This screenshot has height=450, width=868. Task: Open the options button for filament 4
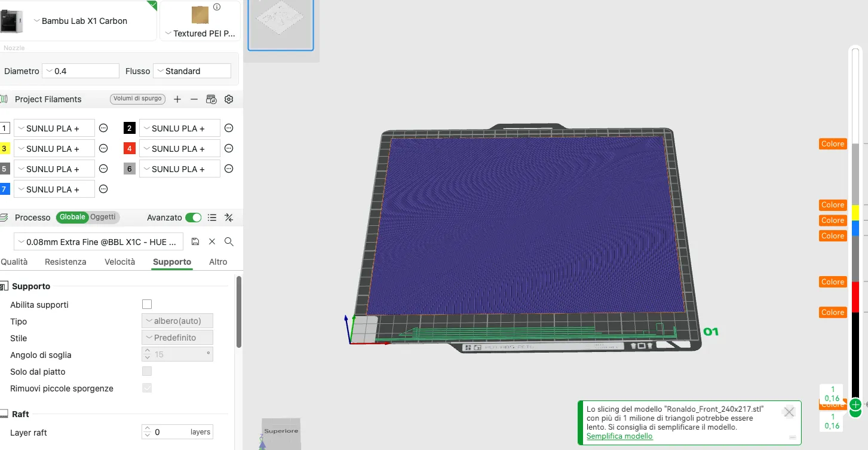tap(229, 148)
